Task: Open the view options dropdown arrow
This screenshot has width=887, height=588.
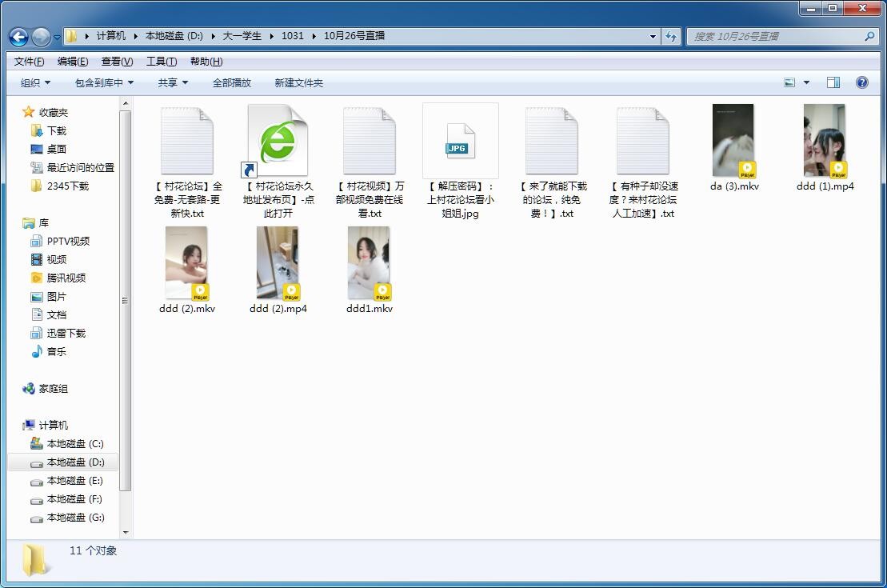Action: tap(806, 82)
